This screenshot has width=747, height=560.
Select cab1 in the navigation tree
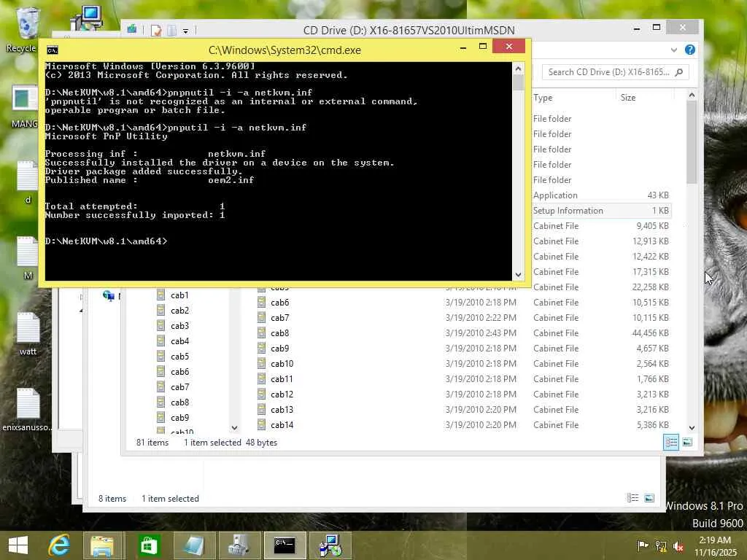(179, 295)
